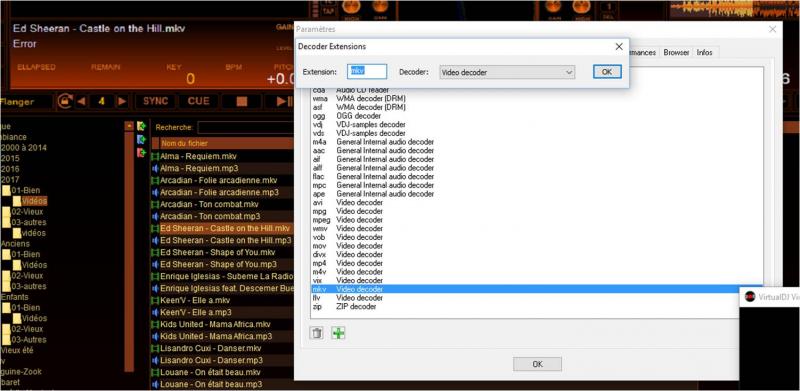Select the flv Video decoder row in list
The height and width of the screenshot is (391, 800).
click(x=537, y=298)
